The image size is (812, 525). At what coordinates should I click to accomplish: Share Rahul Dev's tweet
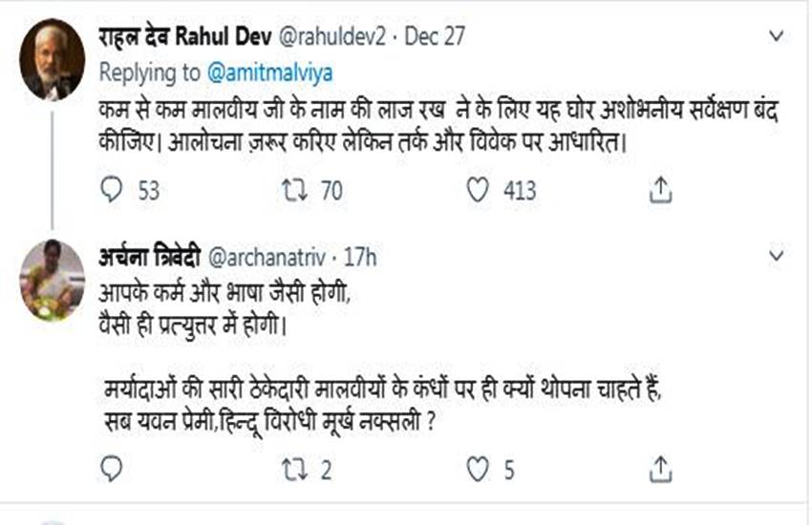tap(660, 191)
